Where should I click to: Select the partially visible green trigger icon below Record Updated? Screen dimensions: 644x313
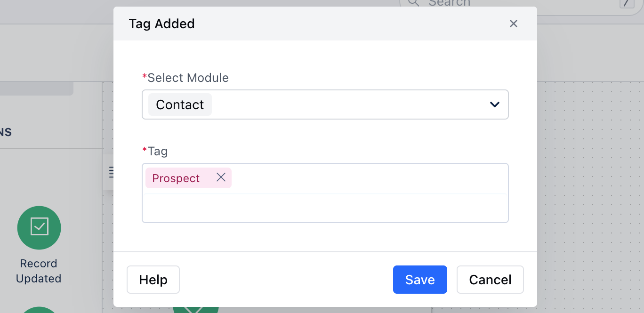point(39,310)
